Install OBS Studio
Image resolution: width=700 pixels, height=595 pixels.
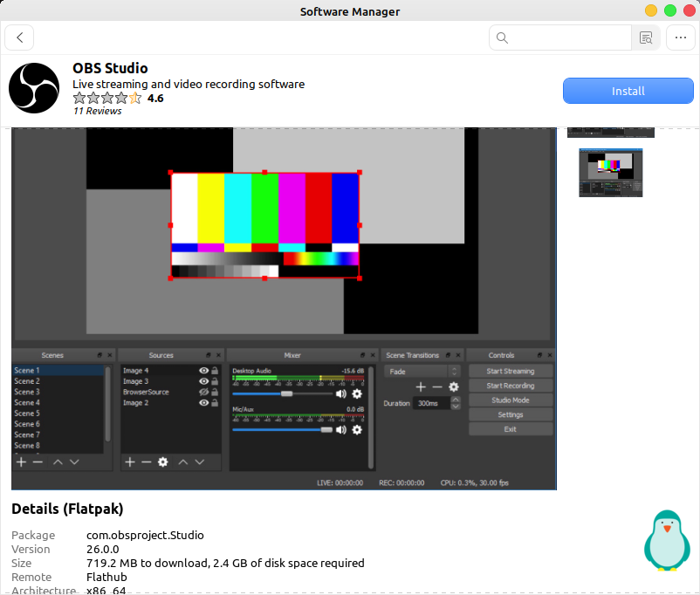[x=628, y=91]
